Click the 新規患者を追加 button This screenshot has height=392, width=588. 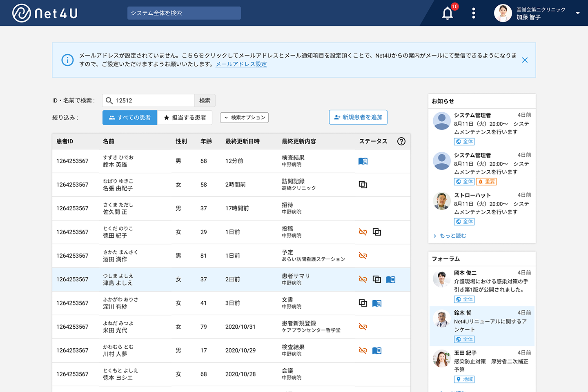pyautogui.click(x=358, y=117)
